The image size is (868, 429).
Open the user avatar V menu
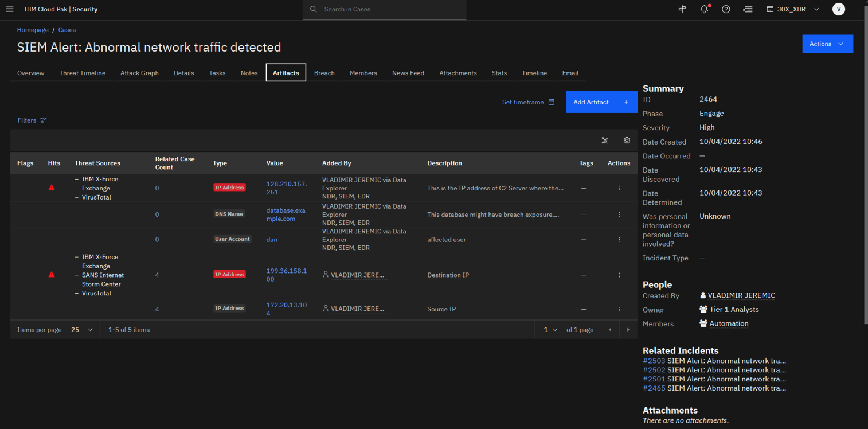[838, 9]
